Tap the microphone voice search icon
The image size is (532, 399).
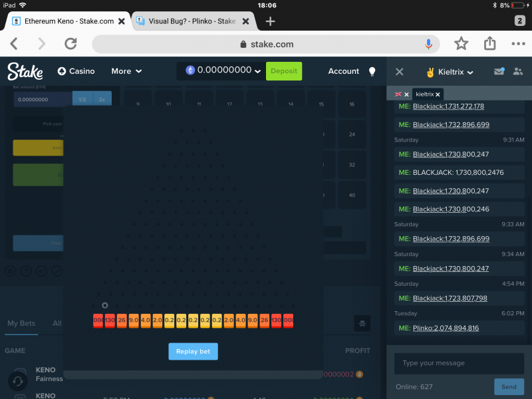point(428,44)
